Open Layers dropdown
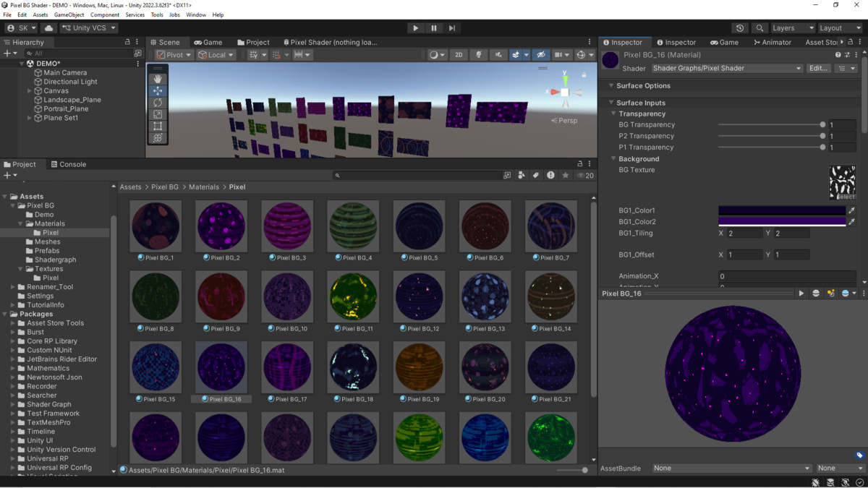 (x=792, y=28)
